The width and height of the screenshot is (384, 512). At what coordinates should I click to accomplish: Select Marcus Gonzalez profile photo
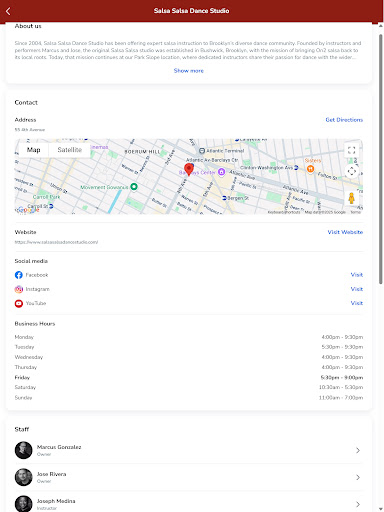pyautogui.click(x=23, y=450)
